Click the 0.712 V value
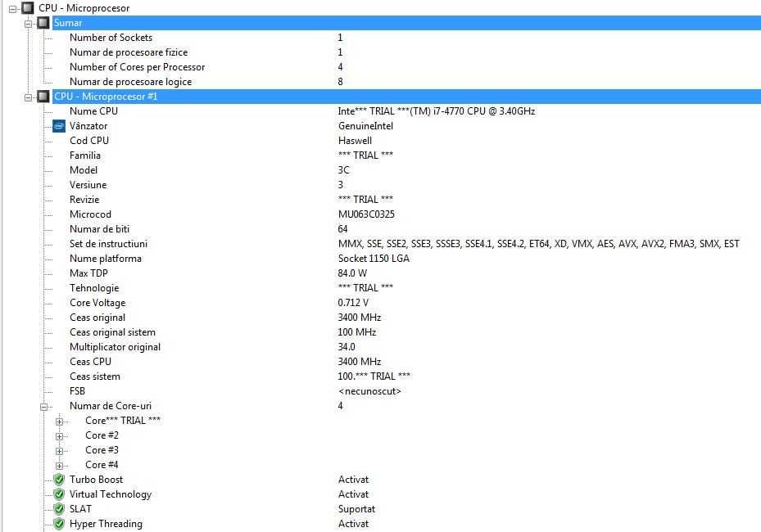761x532 pixels. pos(353,303)
